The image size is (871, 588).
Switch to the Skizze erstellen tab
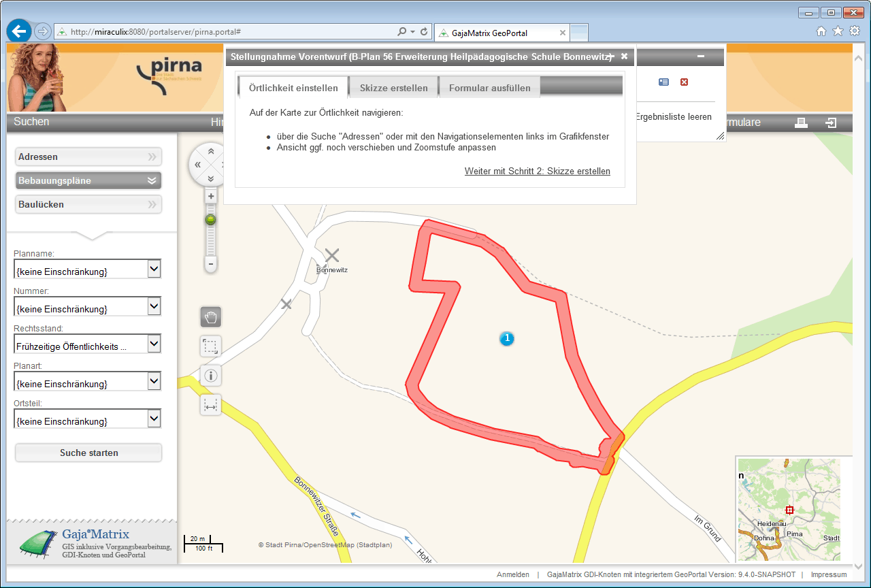point(393,88)
